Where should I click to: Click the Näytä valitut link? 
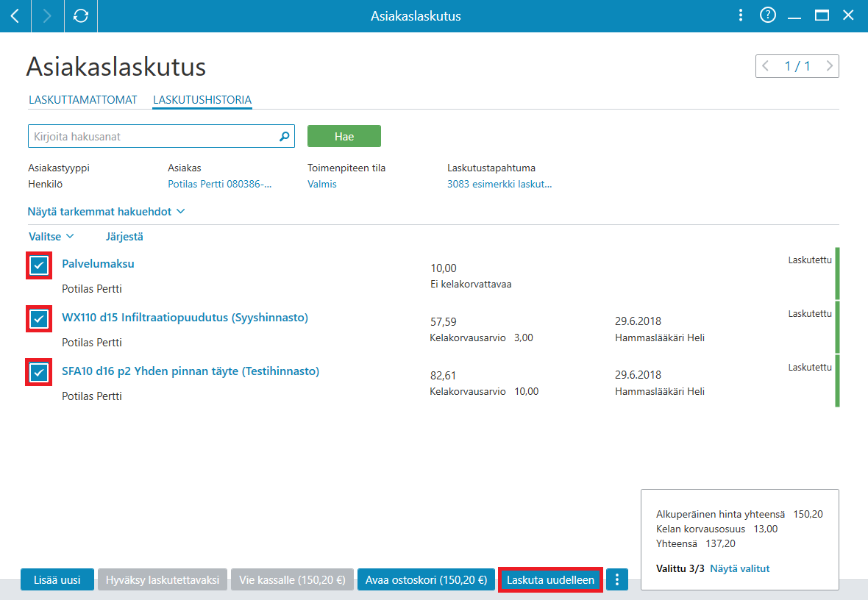pyautogui.click(x=739, y=568)
